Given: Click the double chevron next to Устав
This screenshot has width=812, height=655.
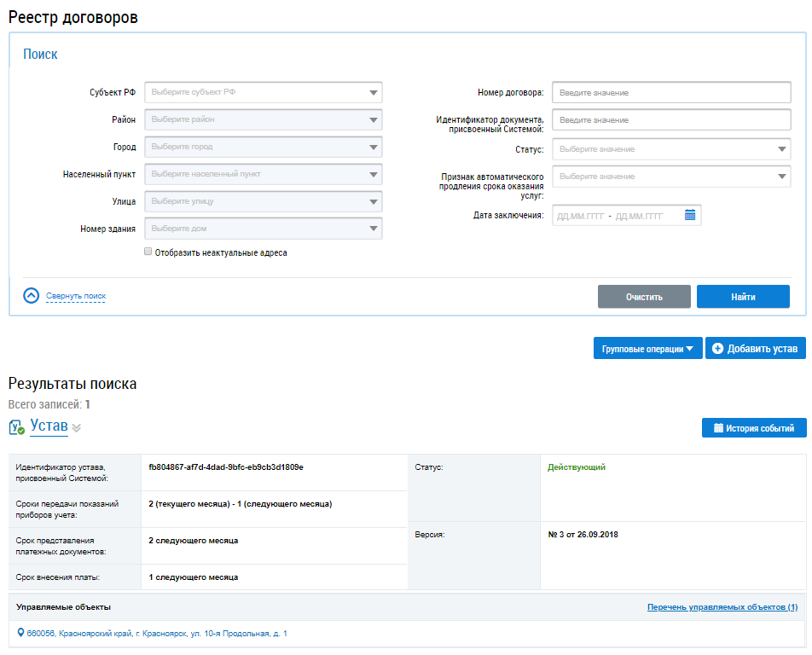Looking at the screenshot, I should tap(77, 427).
